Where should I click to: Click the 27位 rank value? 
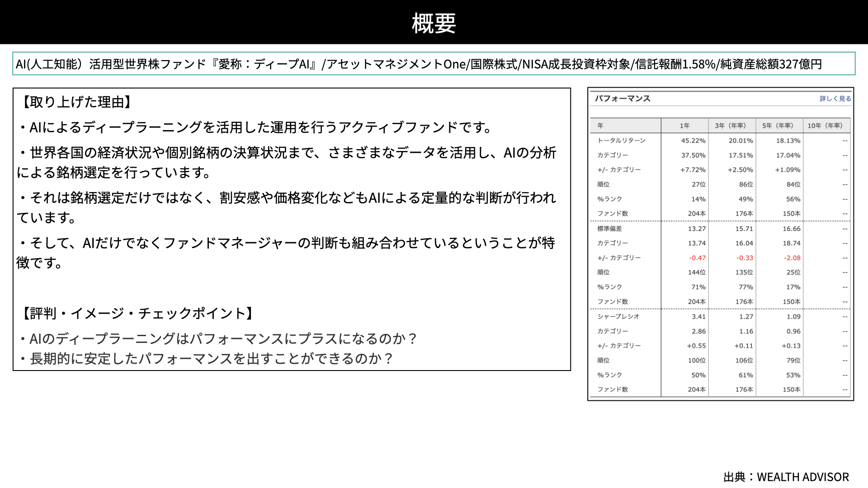coord(699,184)
